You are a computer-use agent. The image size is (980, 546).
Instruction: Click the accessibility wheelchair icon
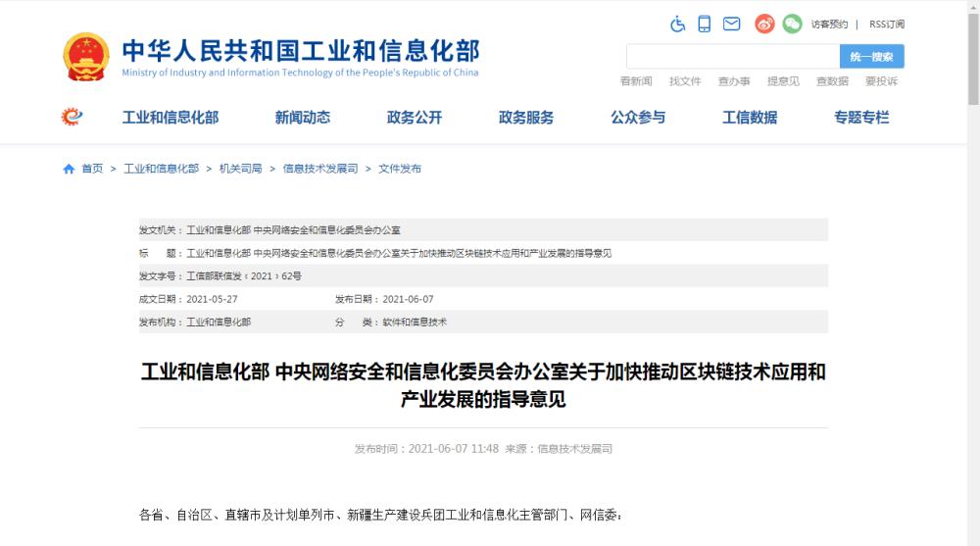click(x=677, y=25)
